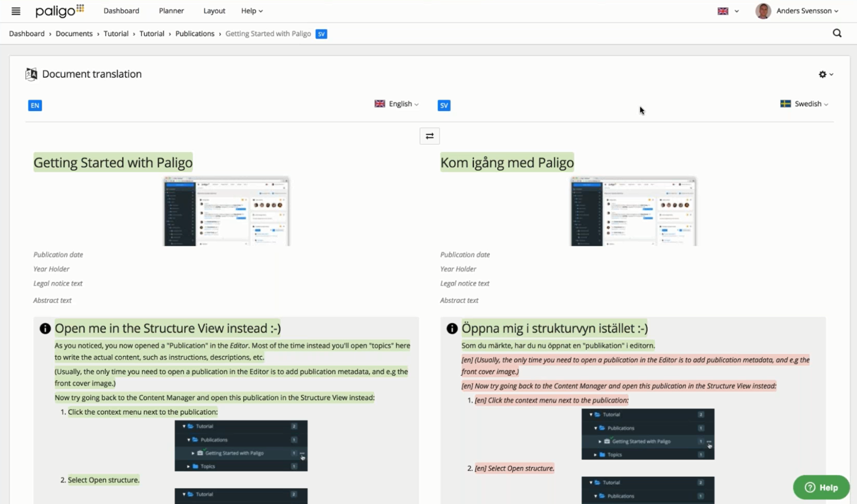This screenshot has width=857, height=504.
Task: Click the English context menu screenshot in step 1
Action: tap(241, 445)
